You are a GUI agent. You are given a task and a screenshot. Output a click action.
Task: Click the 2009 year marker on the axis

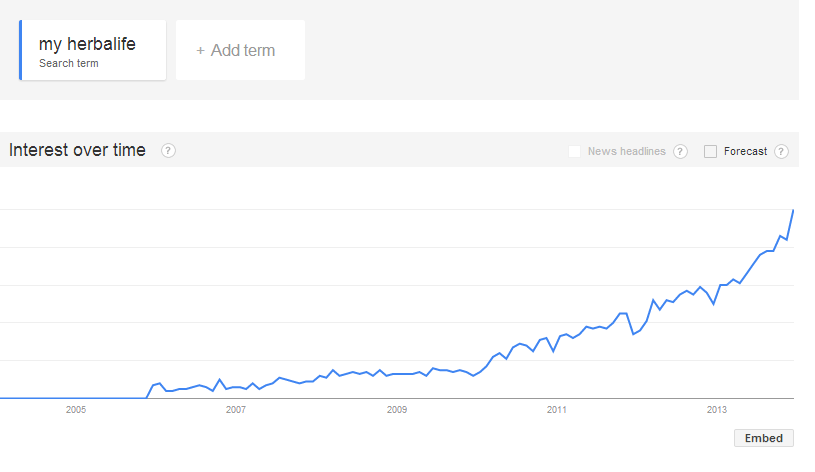click(397, 410)
